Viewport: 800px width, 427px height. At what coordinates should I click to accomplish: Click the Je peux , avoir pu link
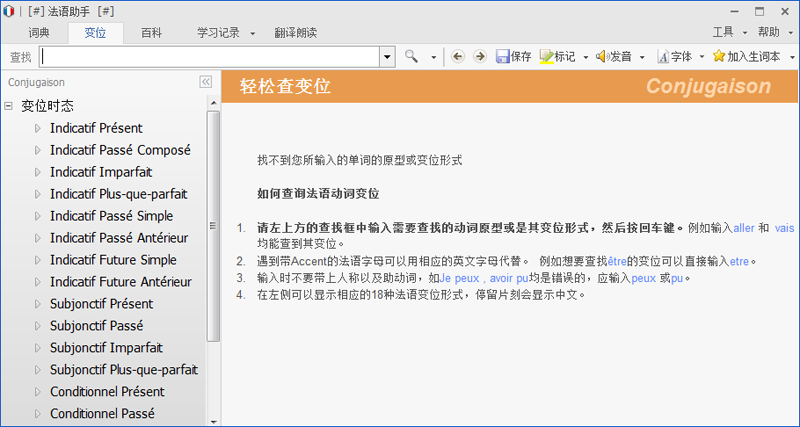(484, 279)
